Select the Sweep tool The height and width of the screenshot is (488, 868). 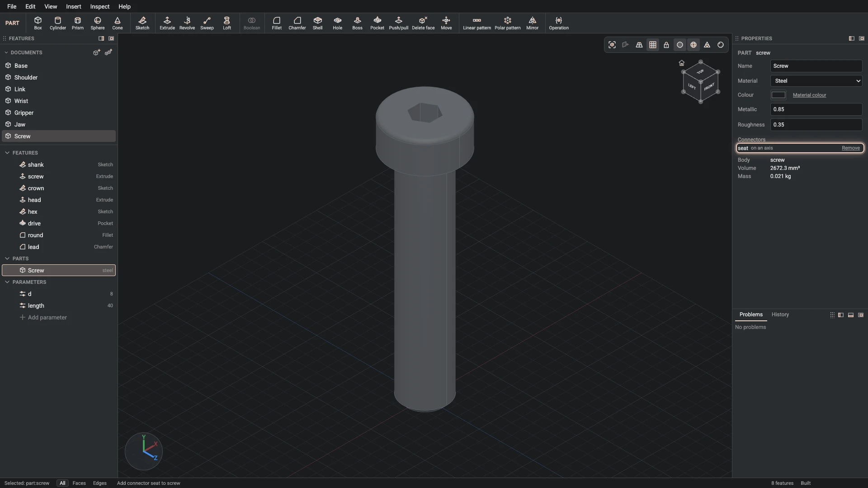coord(207,23)
